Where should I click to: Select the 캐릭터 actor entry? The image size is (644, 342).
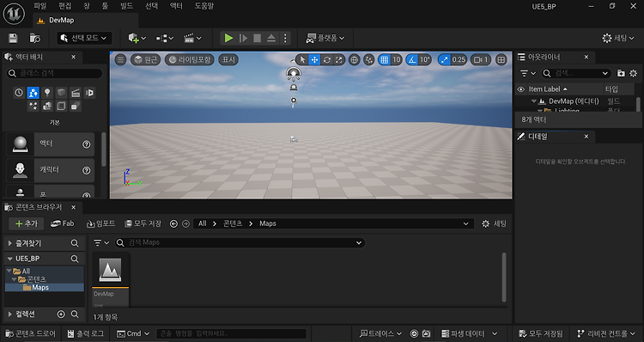point(50,170)
